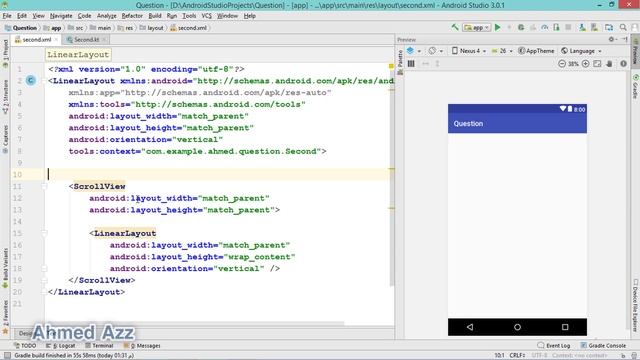Screen dimensions: 640x360
Task: Collapse the ScrollView tag fold on line 11
Action: coord(44,187)
